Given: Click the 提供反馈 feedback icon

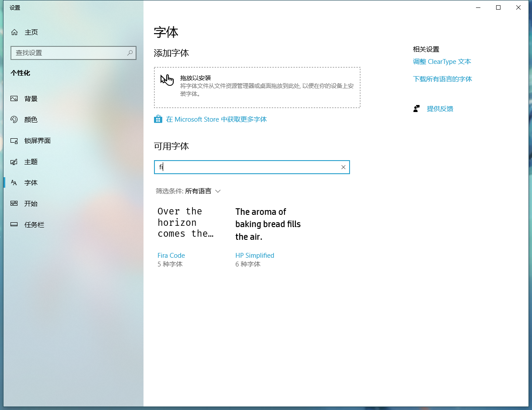Looking at the screenshot, I should click(x=416, y=109).
